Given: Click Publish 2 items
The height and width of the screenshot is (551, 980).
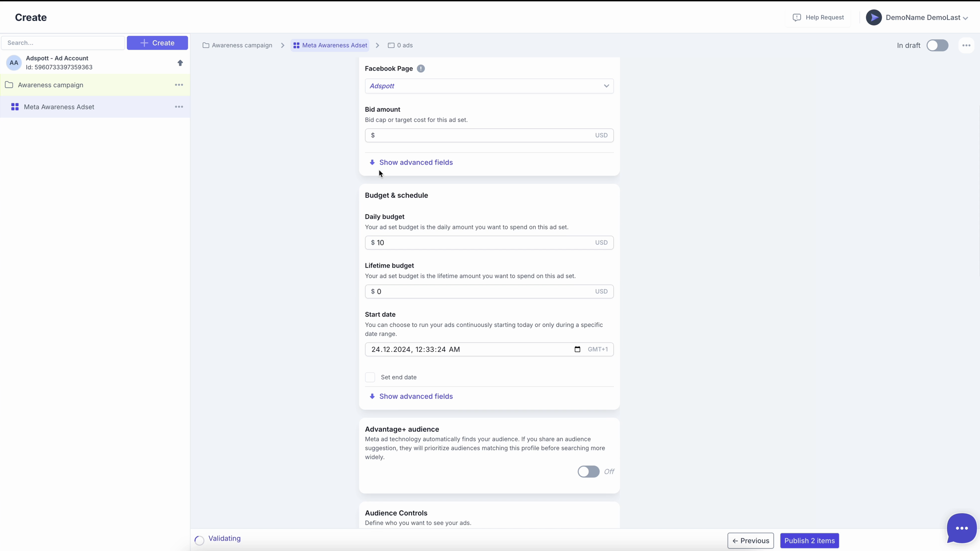Looking at the screenshot, I should (x=810, y=541).
